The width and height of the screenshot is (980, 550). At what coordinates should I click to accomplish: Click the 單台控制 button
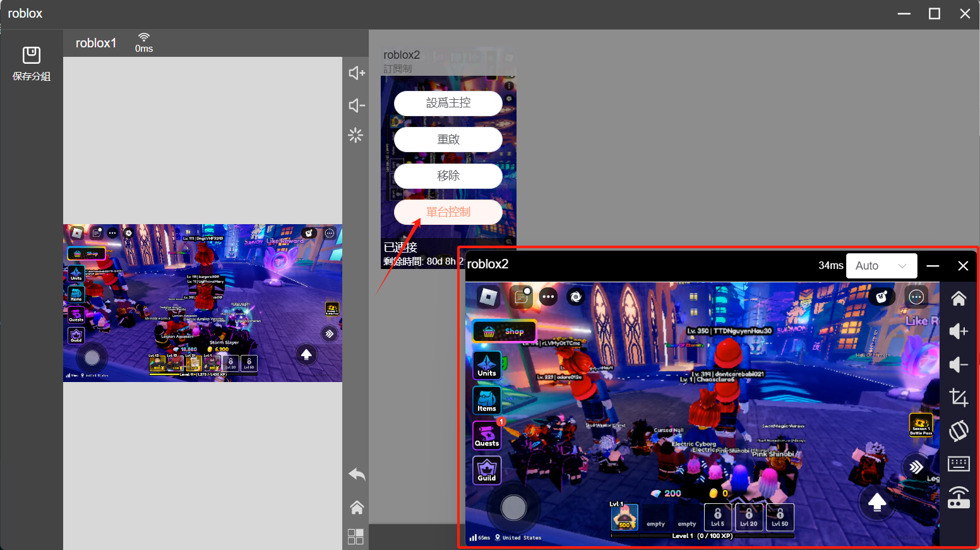click(x=448, y=212)
